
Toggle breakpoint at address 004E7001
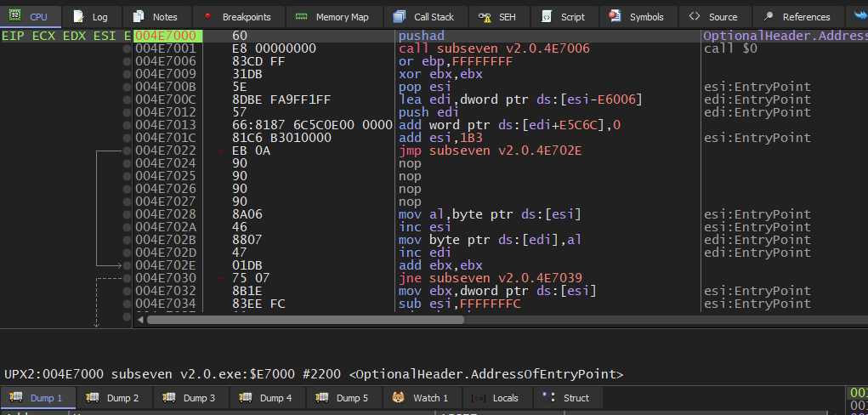(x=128, y=49)
